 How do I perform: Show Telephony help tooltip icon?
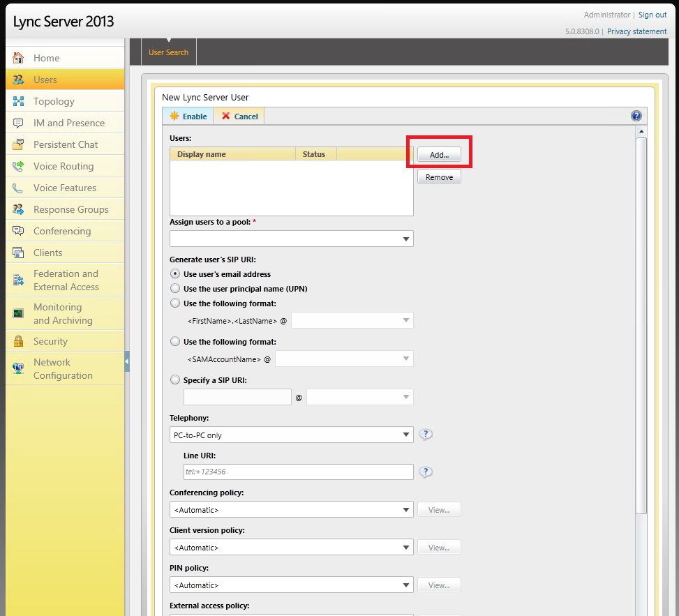[425, 434]
